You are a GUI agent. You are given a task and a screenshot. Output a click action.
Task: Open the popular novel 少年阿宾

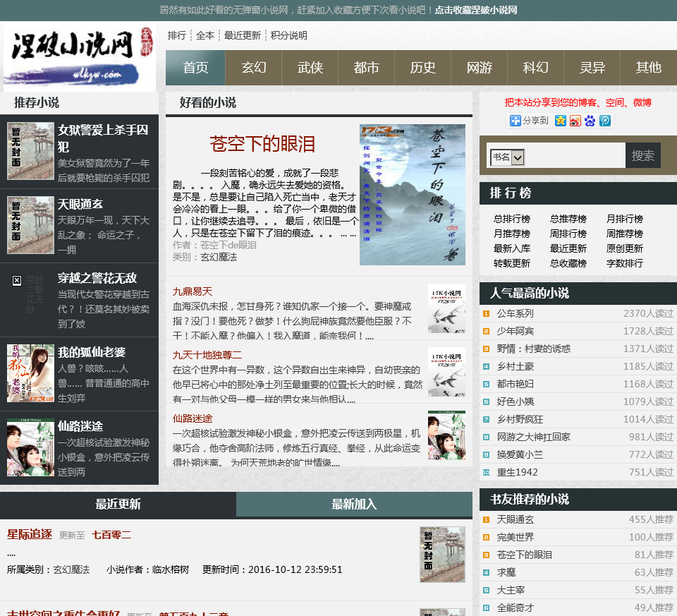click(515, 332)
